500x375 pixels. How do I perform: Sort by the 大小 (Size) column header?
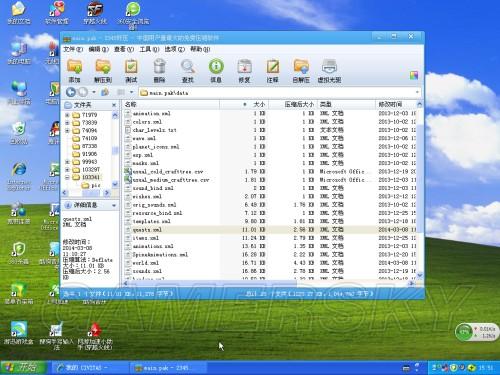(x=244, y=104)
